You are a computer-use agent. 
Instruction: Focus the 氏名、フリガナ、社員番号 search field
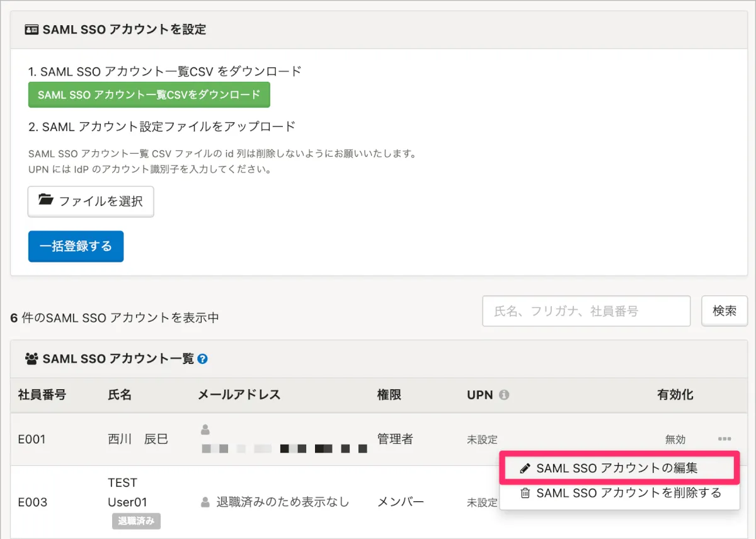click(586, 311)
